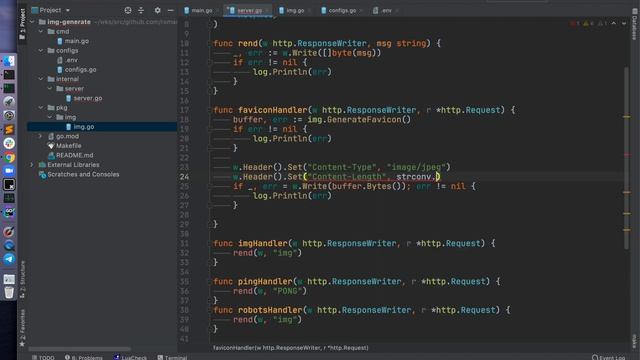The width and height of the screenshot is (640, 360).
Task: Close the main.go tab
Action: [218, 11]
